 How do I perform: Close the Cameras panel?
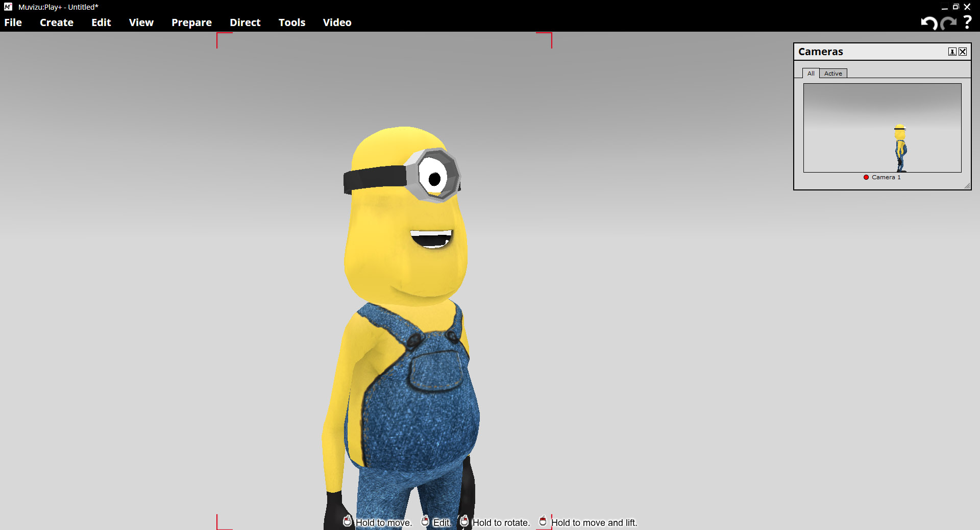963,52
